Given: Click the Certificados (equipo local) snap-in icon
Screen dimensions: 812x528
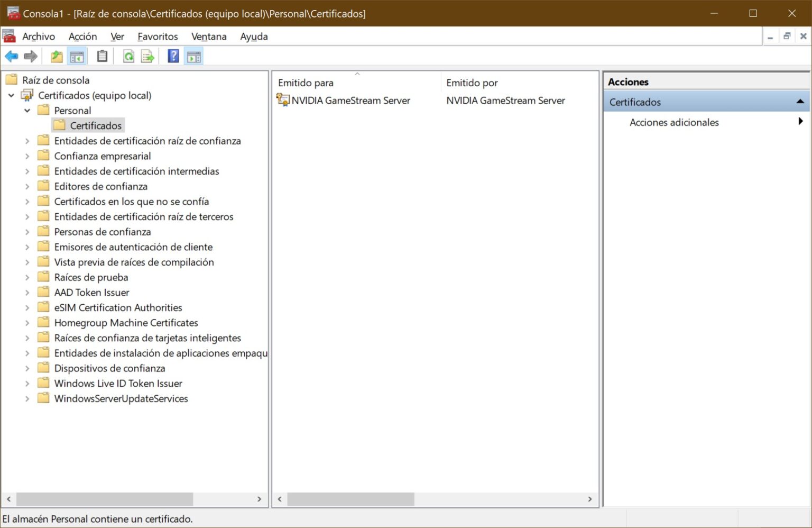Looking at the screenshot, I should pos(27,95).
